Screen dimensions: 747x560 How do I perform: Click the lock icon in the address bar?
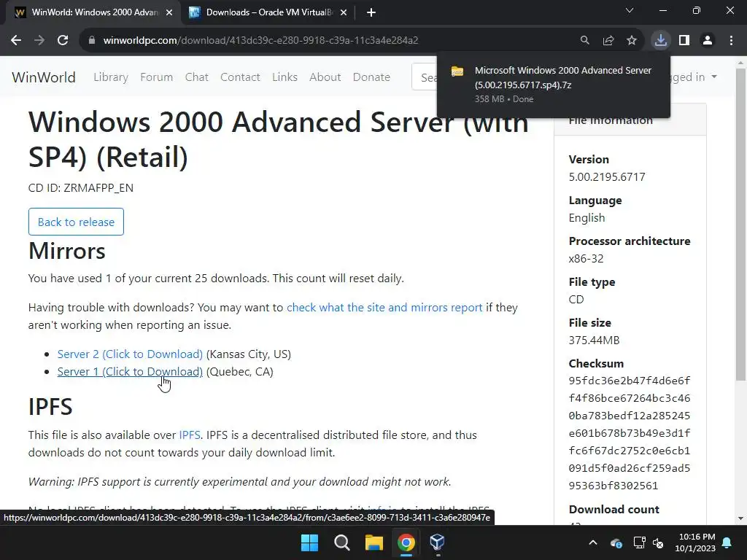(91, 41)
